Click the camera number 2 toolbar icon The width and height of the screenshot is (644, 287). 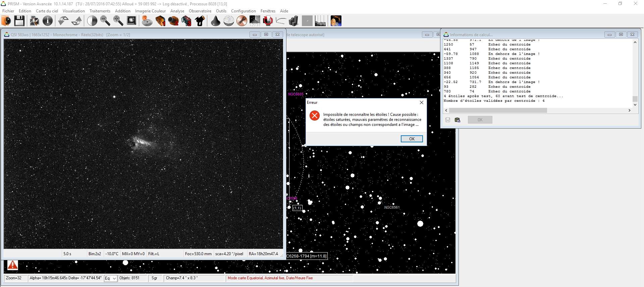point(173,21)
